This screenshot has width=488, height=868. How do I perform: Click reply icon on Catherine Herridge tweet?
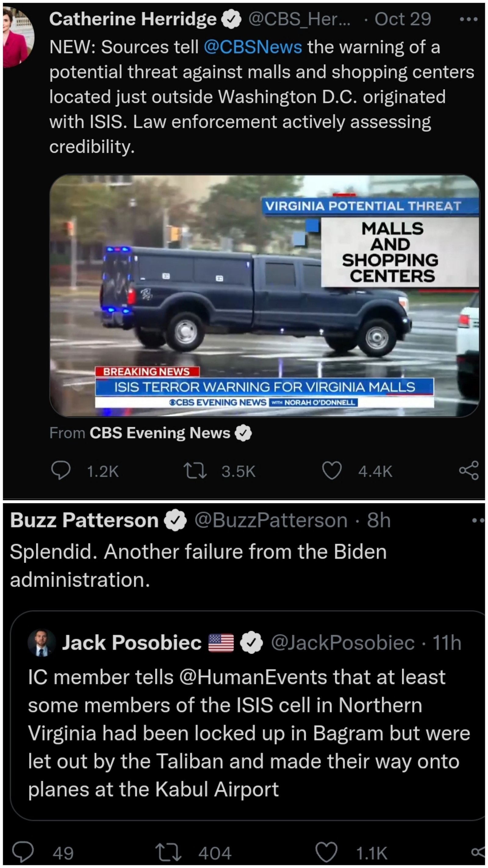pyautogui.click(x=61, y=470)
